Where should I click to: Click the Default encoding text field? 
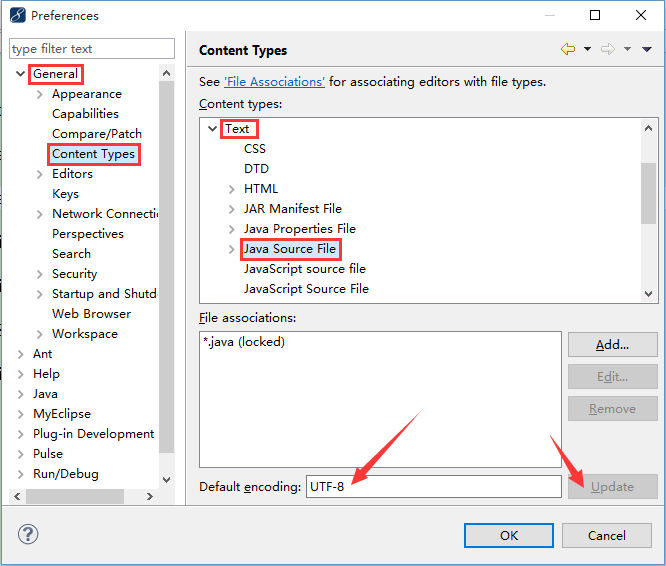pos(434,487)
